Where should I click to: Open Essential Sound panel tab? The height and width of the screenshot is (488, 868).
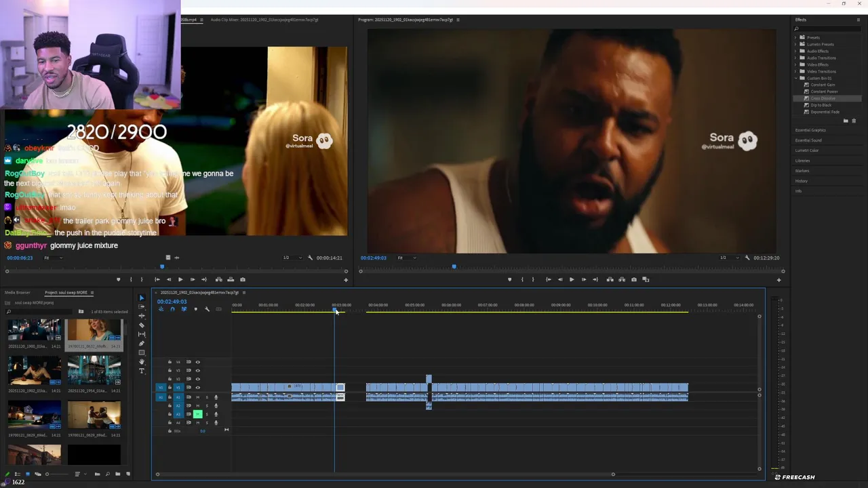click(808, 140)
